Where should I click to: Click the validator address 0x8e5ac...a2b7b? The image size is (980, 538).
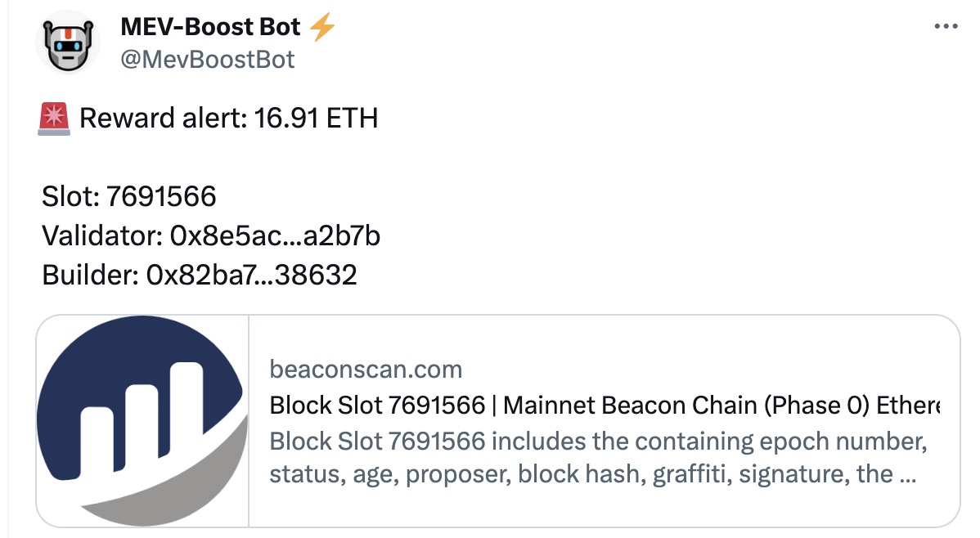click(274, 235)
